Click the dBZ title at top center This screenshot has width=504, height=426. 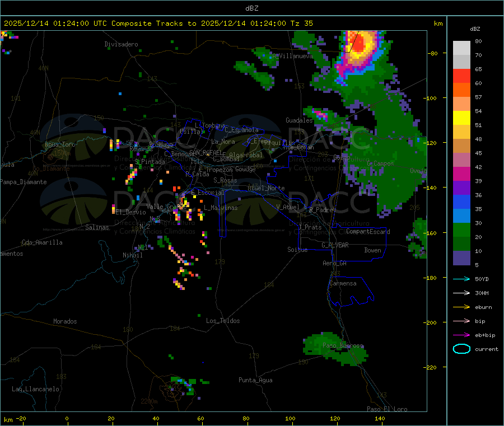point(251,8)
